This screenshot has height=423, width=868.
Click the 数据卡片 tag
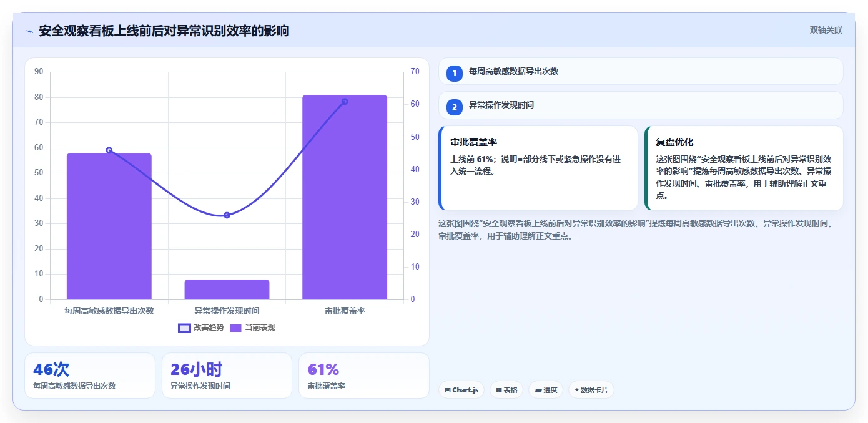(591, 390)
